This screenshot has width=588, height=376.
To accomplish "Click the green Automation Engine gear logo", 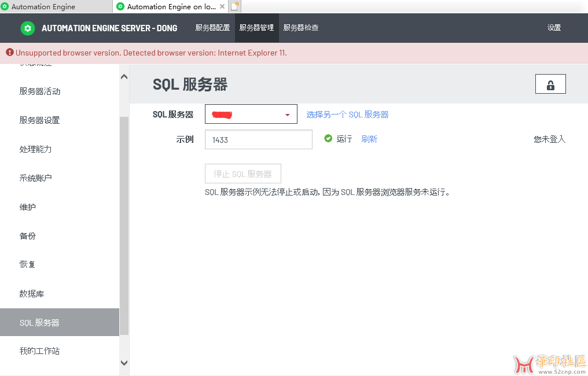I will coord(28,28).
